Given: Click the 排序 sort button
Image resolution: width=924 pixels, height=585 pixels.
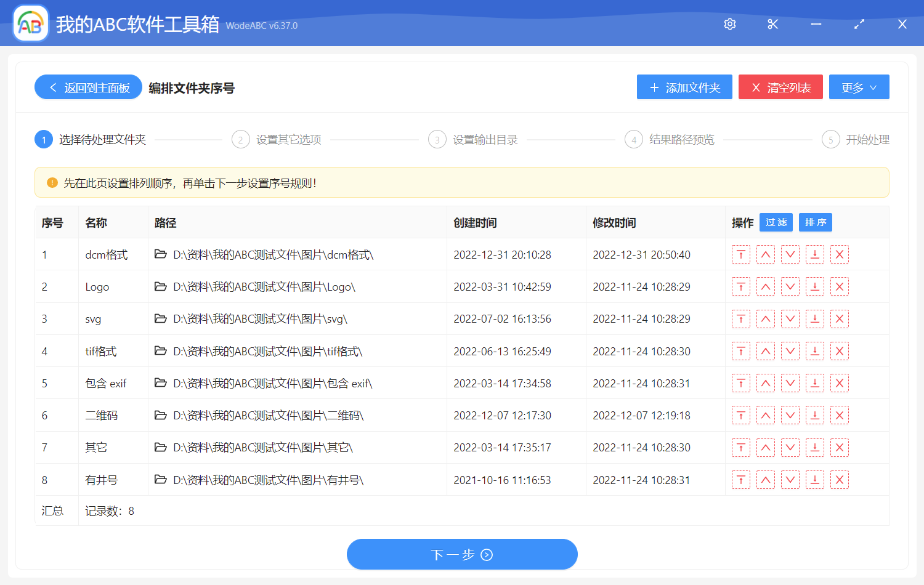Looking at the screenshot, I should pos(815,222).
